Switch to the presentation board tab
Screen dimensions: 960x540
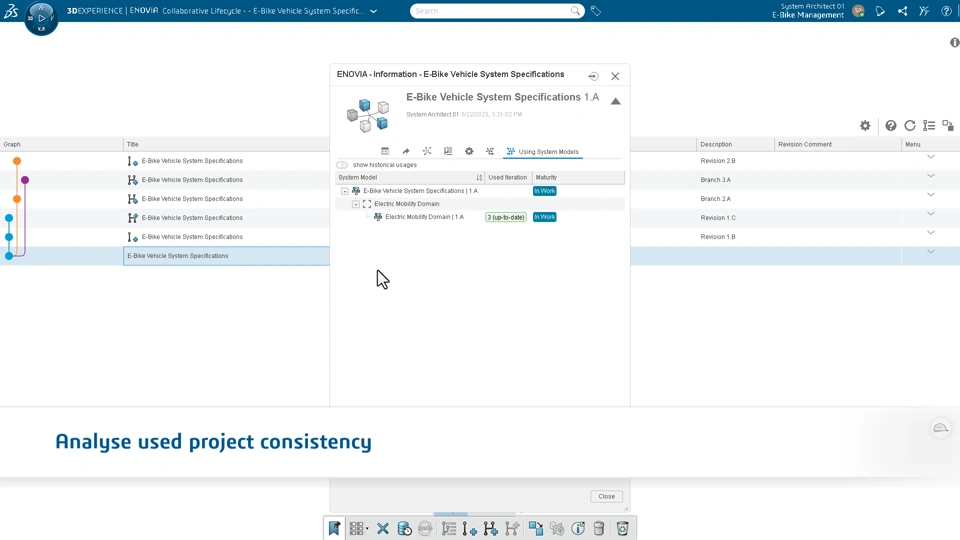click(448, 151)
